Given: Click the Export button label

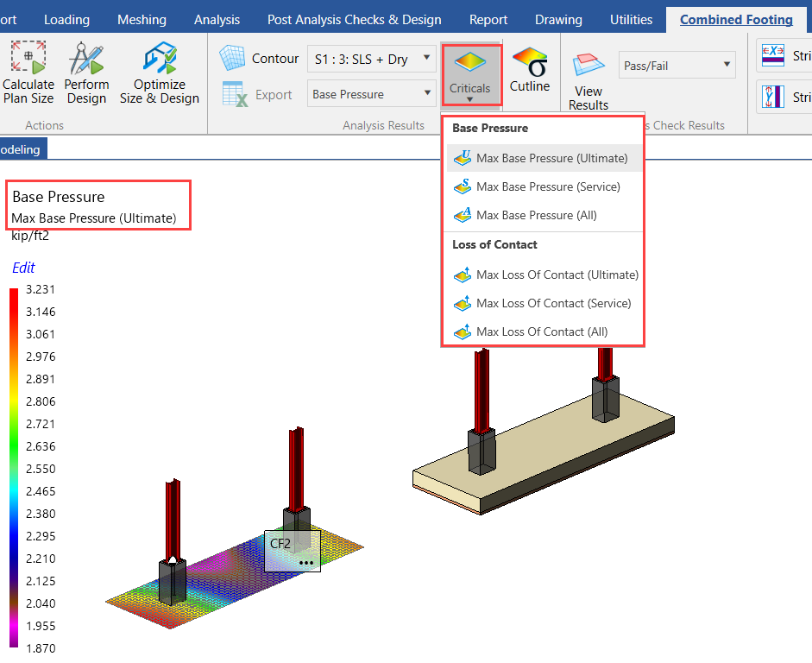Looking at the screenshot, I should pyautogui.click(x=274, y=95).
